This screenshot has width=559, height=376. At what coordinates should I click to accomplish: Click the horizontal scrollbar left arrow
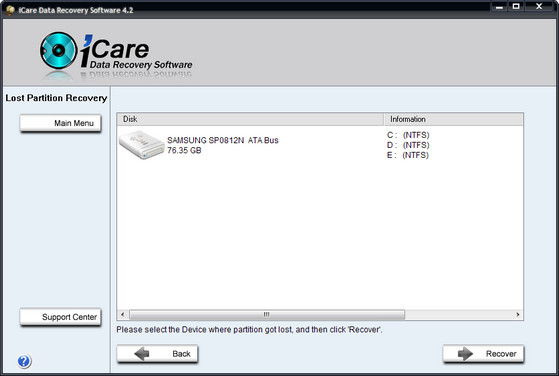(123, 314)
